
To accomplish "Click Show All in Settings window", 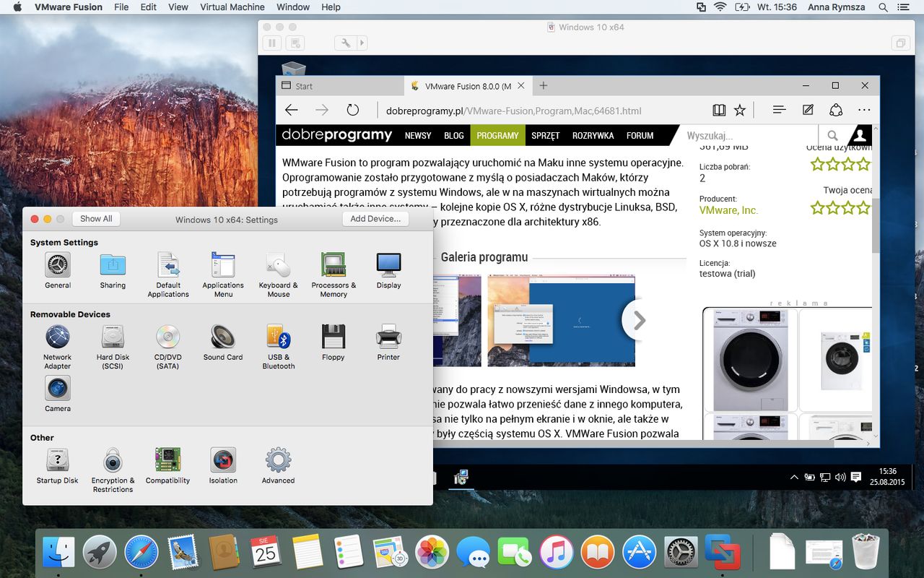I will tap(96, 219).
